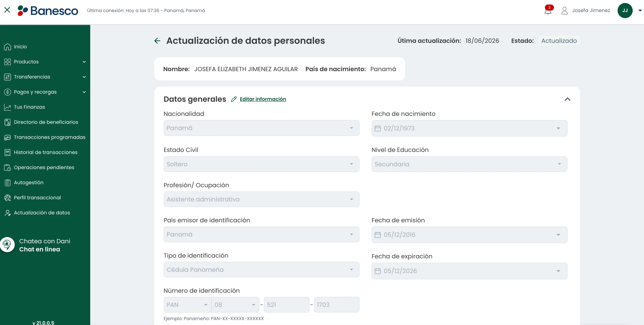Image resolution: width=644 pixels, height=325 pixels.
Task: Expand the account dropdown caret
Action: (x=640, y=11)
